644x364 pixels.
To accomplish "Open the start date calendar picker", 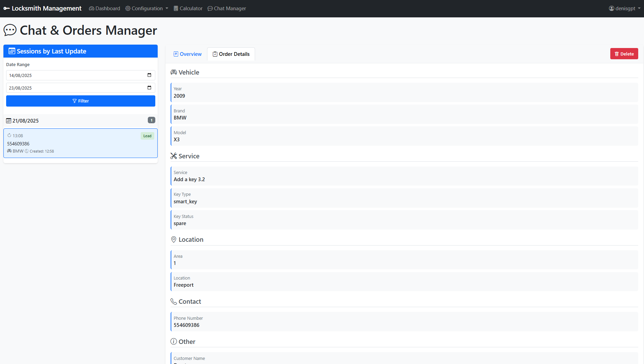I will coord(149,75).
